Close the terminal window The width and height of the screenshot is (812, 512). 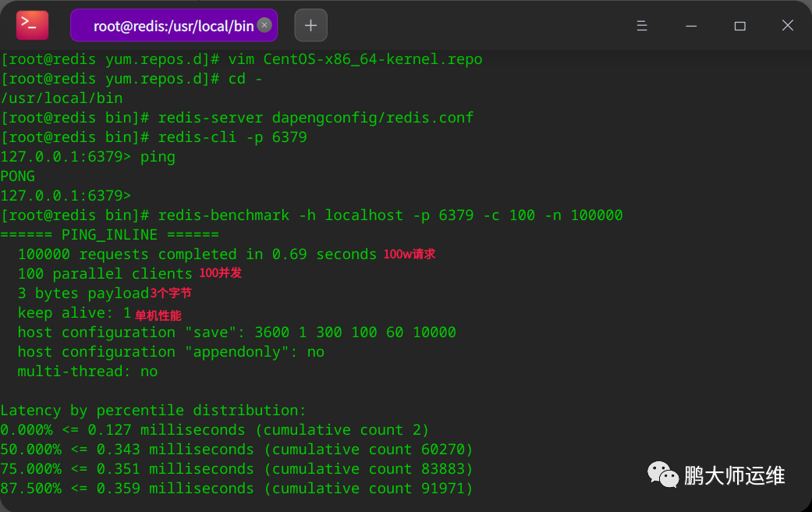click(x=787, y=26)
